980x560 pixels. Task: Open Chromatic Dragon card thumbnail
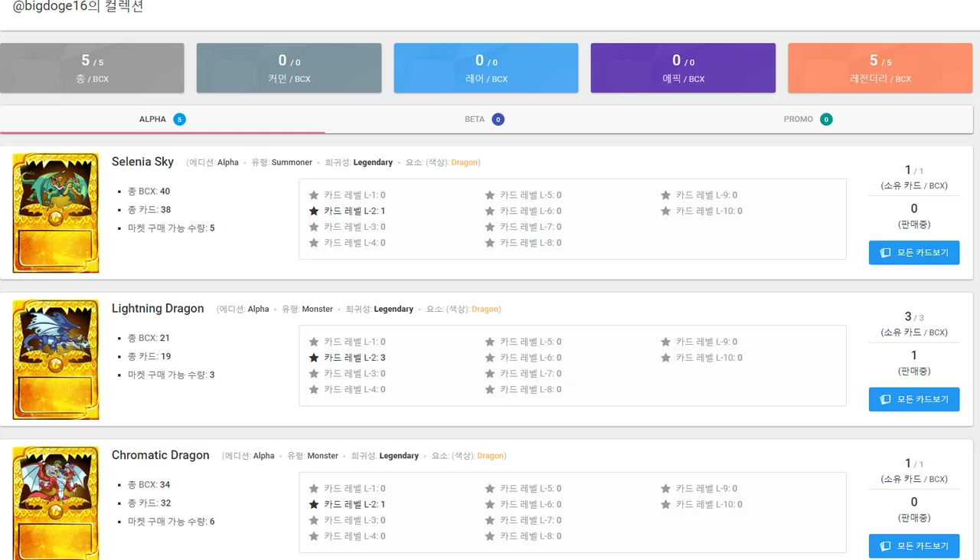[x=56, y=503]
